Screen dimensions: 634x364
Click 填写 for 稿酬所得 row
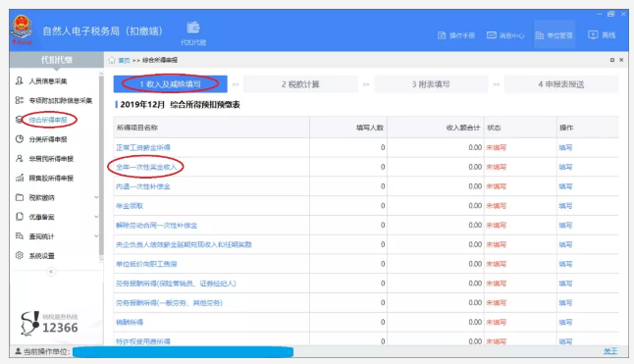[565, 322]
